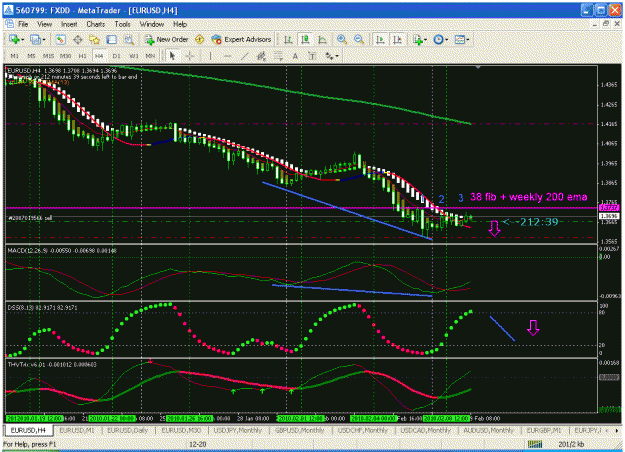This screenshot has height=452, width=625.
Task: Select the MN timeframe
Action: 150,56
